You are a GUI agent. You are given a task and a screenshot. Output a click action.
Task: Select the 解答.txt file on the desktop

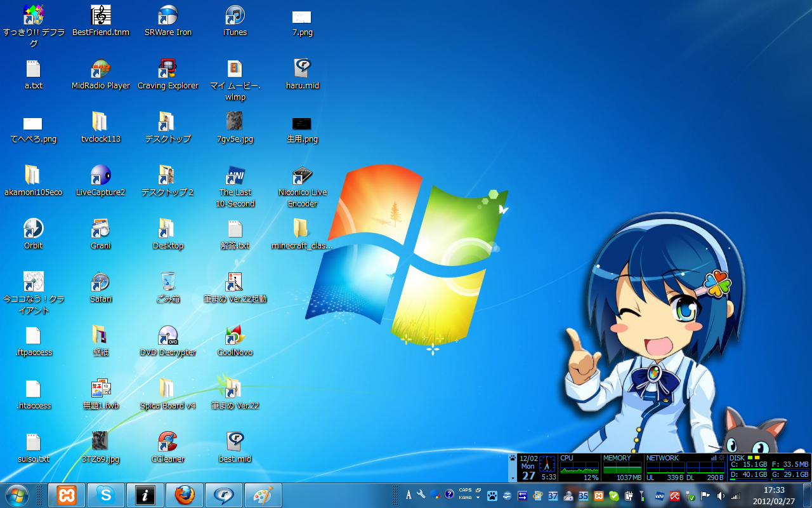(235, 229)
